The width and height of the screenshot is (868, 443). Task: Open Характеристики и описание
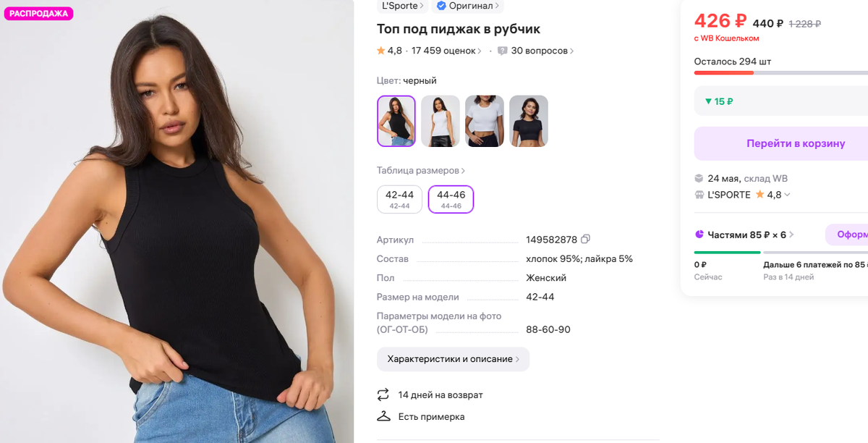[453, 359]
